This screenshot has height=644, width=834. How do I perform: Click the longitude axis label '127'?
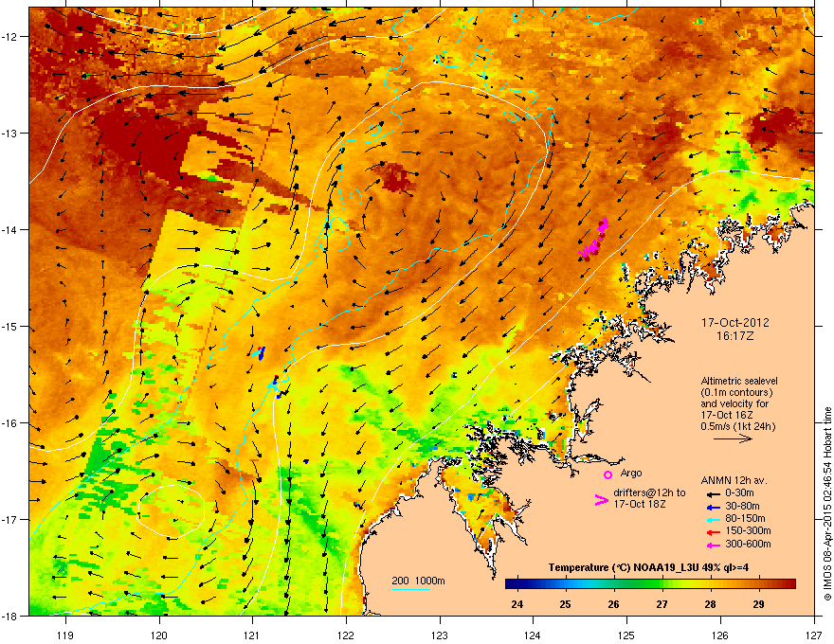click(x=814, y=635)
